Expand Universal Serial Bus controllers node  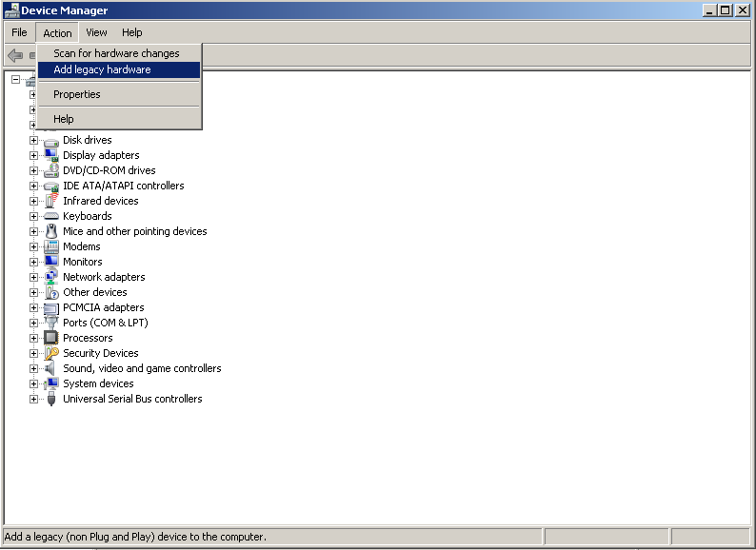[33, 399]
